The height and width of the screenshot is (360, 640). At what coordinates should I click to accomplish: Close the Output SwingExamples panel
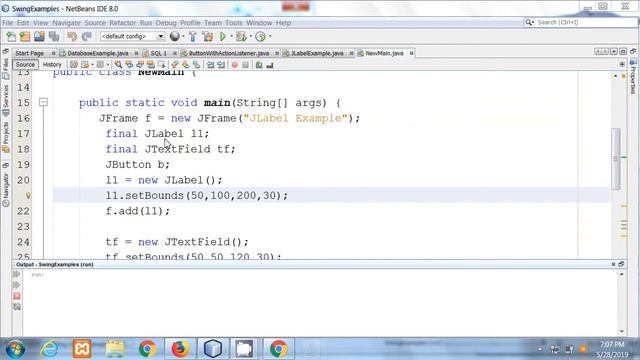tap(613, 264)
